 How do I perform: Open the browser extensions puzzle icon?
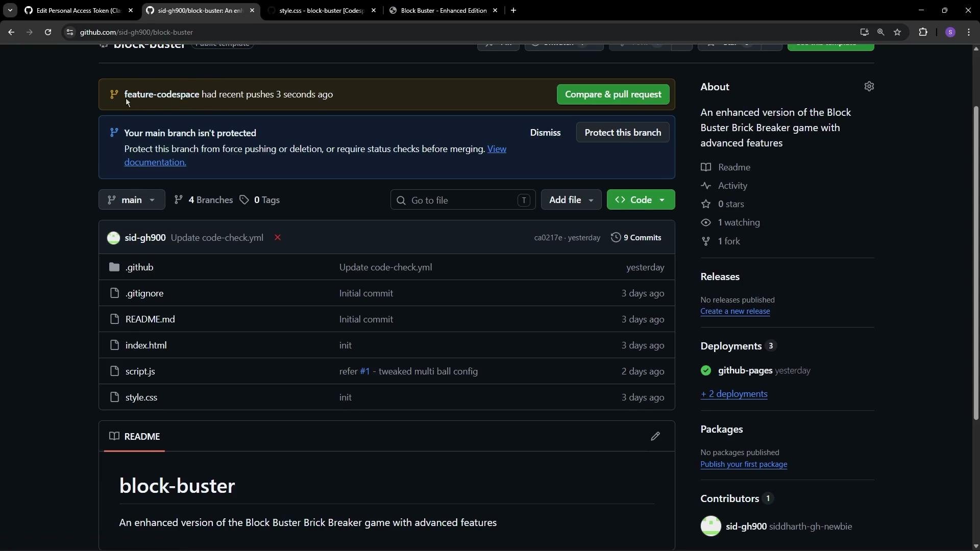pos(923,32)
